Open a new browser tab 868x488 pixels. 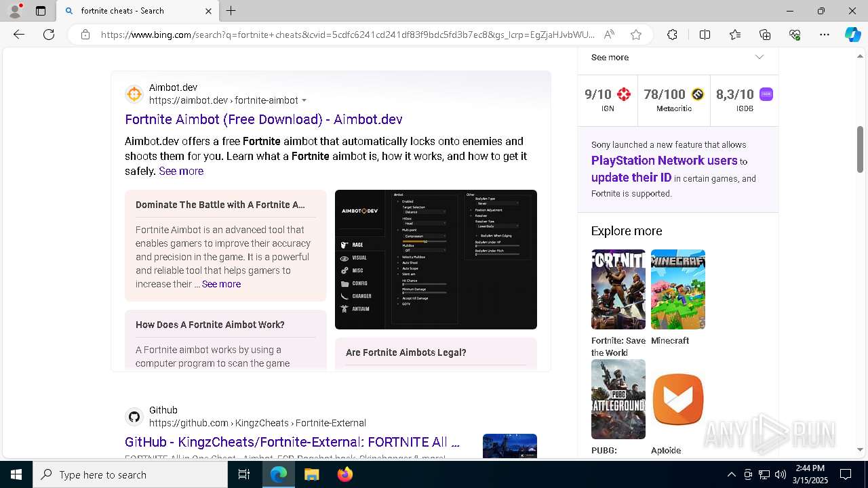231,11
